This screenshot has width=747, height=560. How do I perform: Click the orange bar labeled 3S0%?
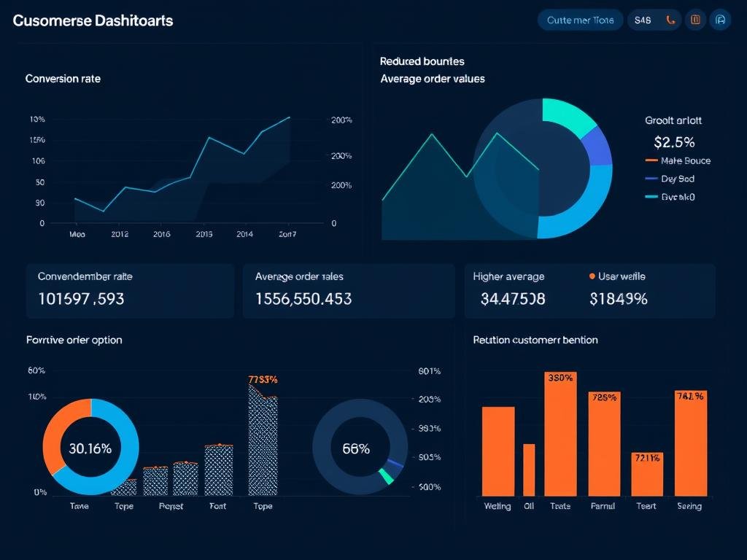pos(560,437)
